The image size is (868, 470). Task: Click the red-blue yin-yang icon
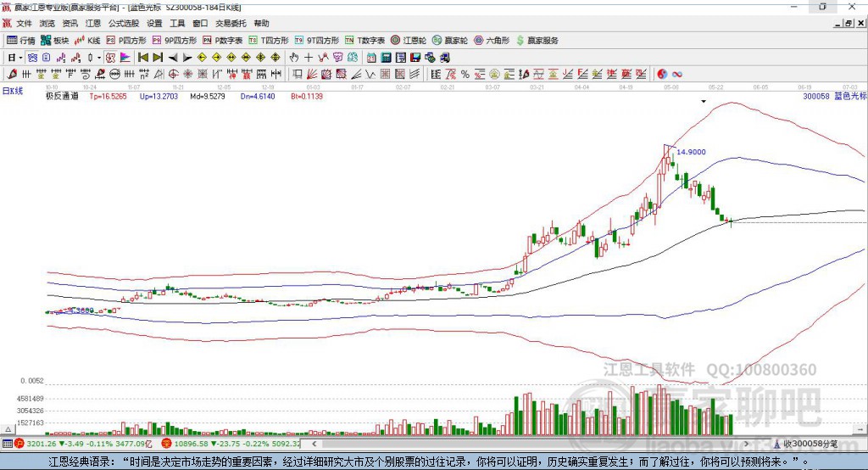click(662, 74)
